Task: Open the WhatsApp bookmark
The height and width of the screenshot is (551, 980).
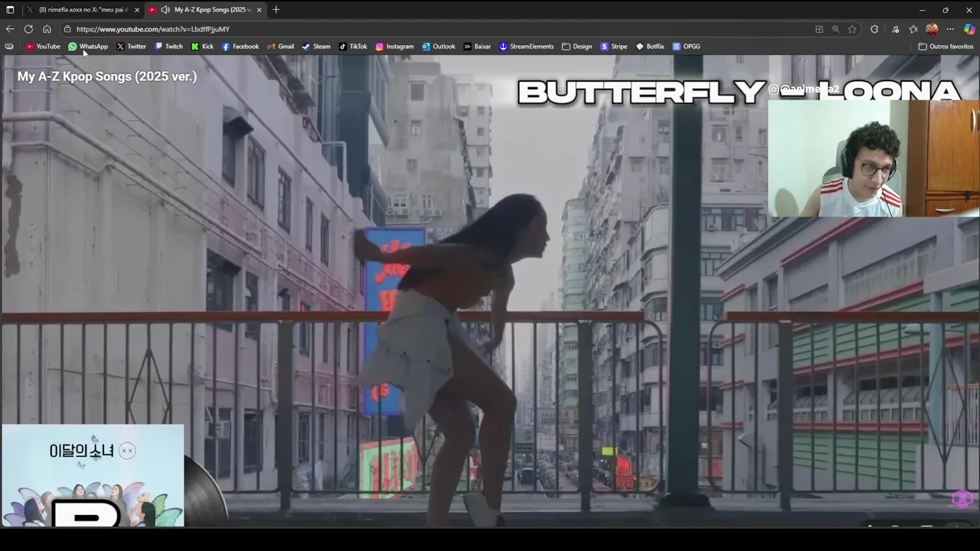Action: (x=88, y=47)
